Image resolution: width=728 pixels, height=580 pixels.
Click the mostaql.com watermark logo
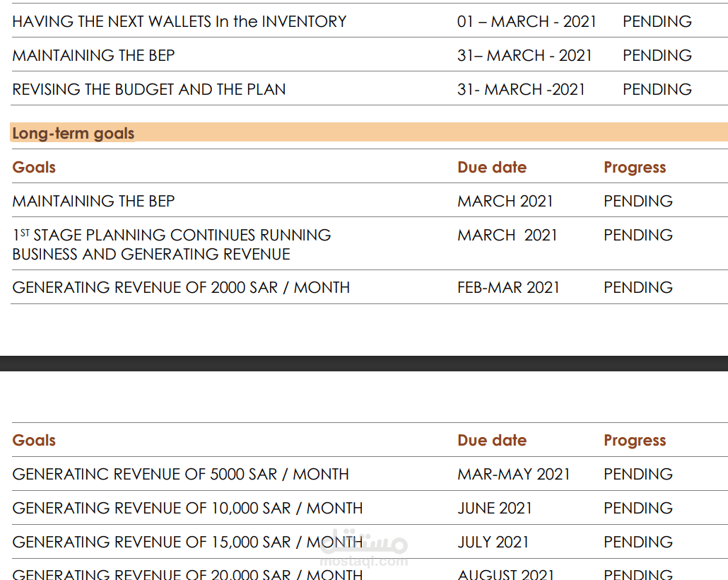tap(364, 548)
